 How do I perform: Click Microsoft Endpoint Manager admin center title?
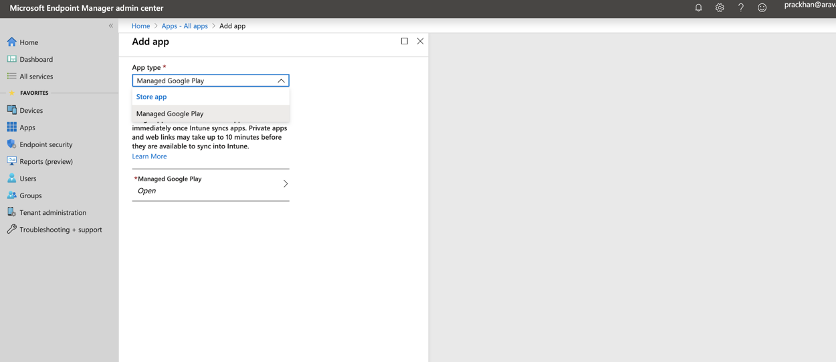(86, 8)
